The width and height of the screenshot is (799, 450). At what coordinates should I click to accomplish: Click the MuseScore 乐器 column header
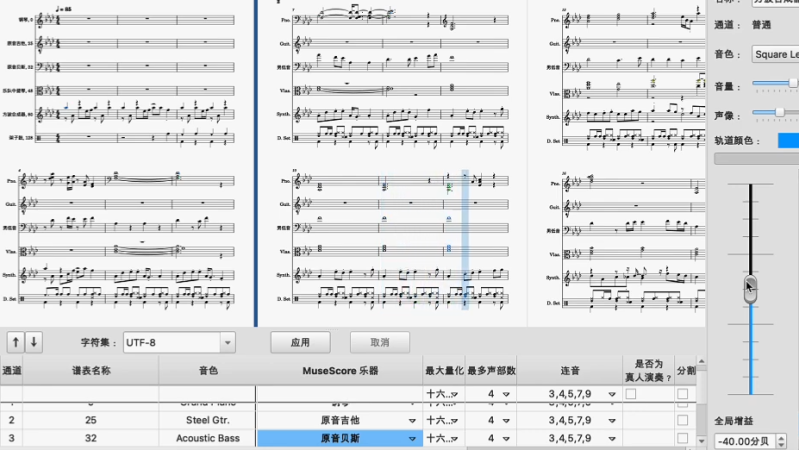pos(340,371)
